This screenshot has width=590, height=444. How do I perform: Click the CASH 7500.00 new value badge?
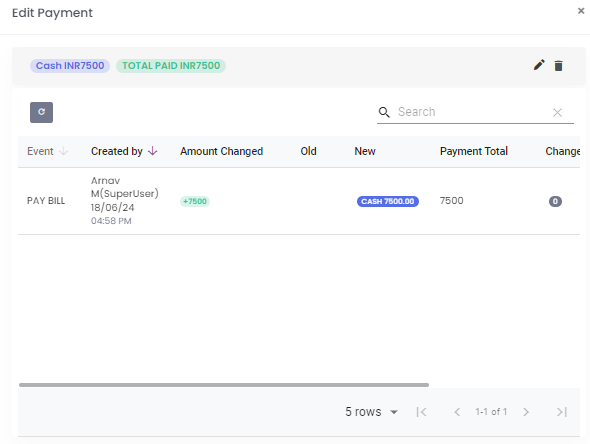click(388, 201)
